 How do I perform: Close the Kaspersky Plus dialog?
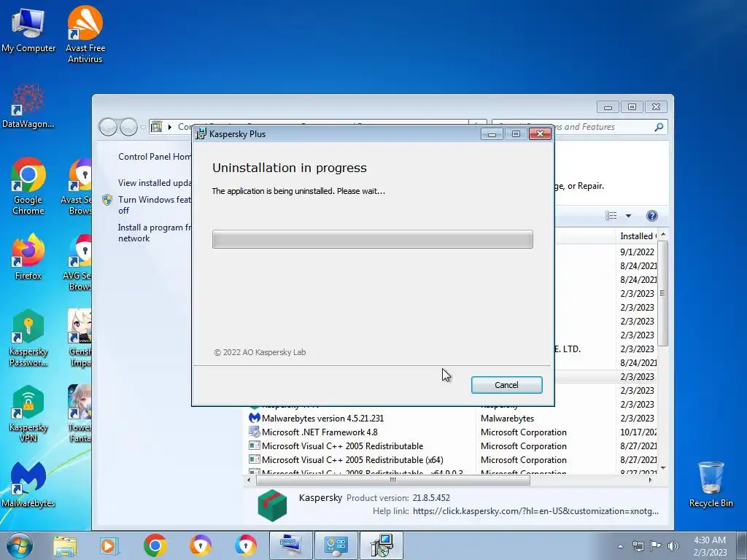click(x=540, y=134)
